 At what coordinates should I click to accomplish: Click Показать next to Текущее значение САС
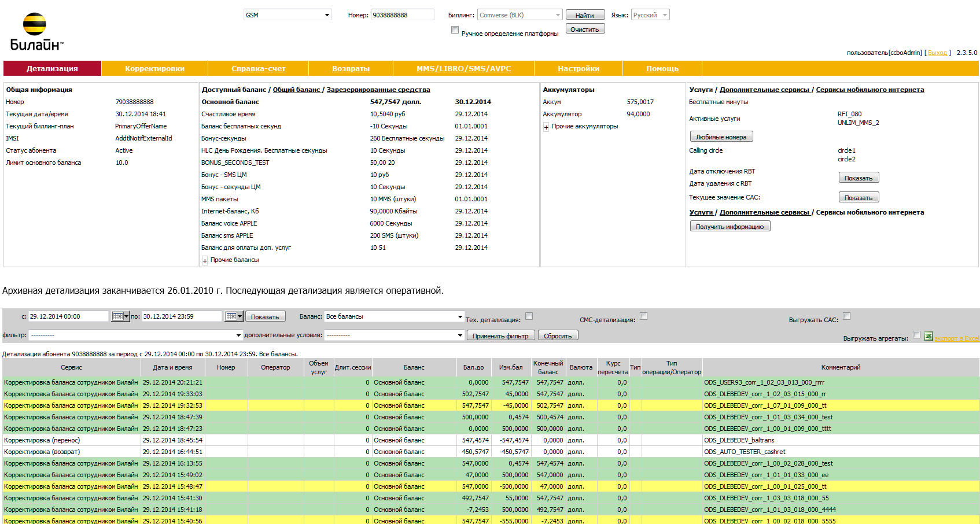(x=859, y=197)
